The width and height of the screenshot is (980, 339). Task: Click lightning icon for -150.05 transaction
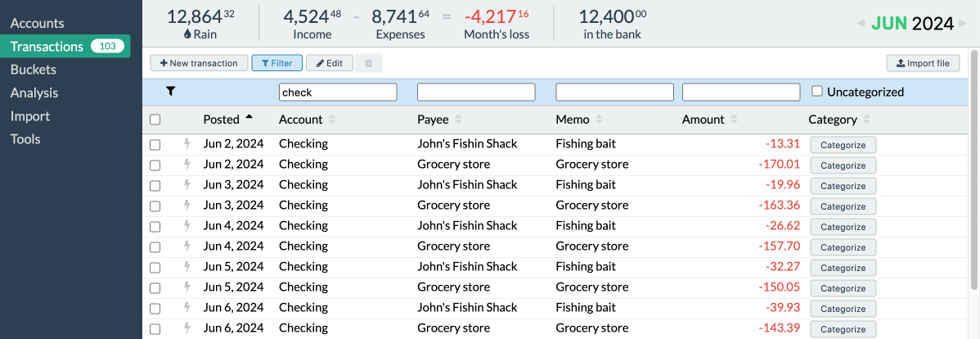187,287
